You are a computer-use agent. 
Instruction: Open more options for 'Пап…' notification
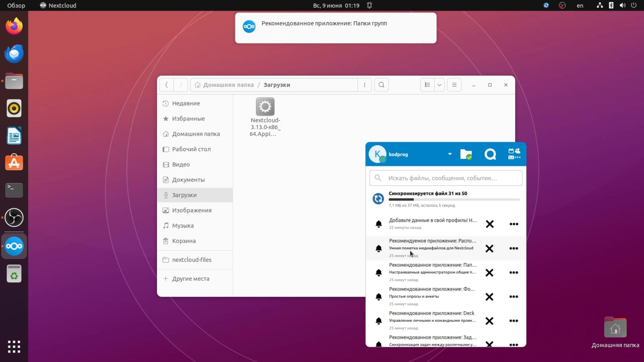[514, 273]
